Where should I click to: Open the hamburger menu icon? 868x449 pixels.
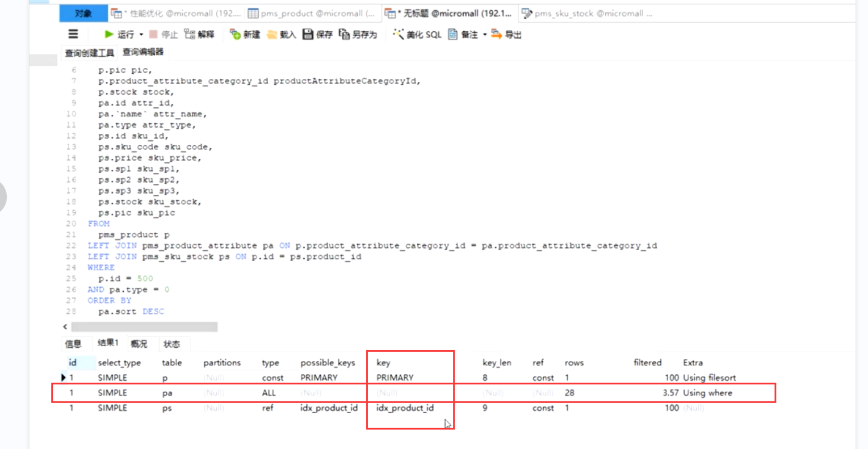(x=73, y=34)
